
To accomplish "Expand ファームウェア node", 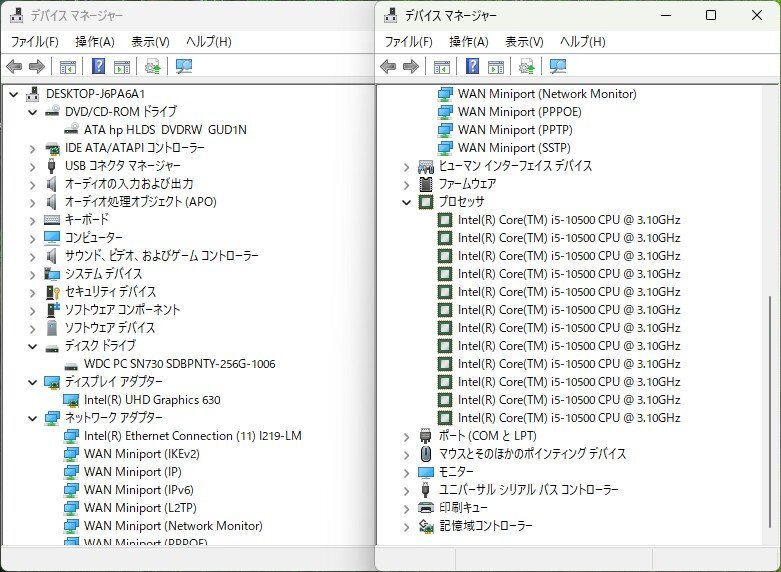I will [406, 184].
